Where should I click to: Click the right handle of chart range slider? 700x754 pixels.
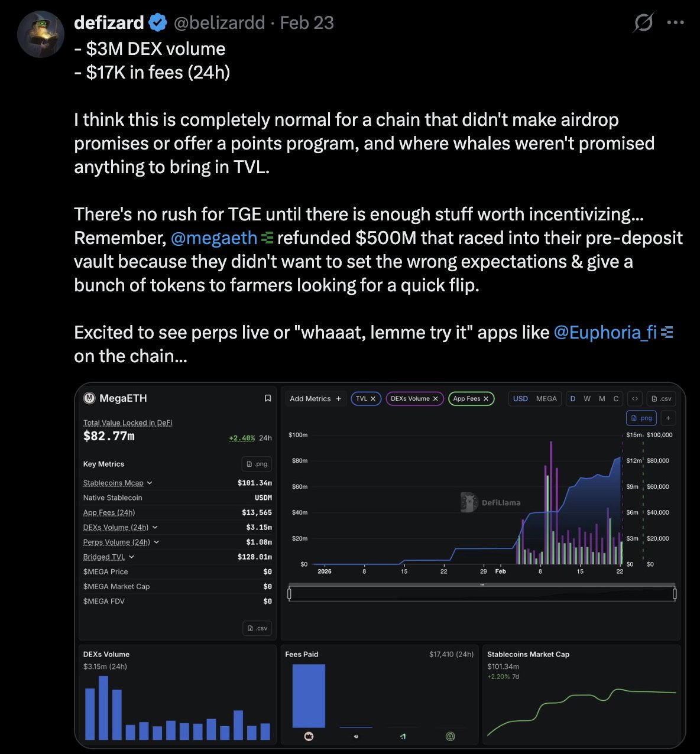coord(675,593)
